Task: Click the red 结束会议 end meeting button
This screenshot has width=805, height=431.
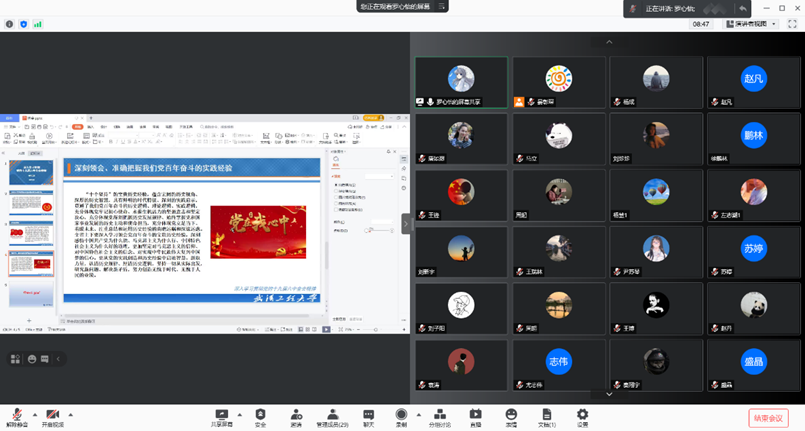Action: tap(768, 417)
